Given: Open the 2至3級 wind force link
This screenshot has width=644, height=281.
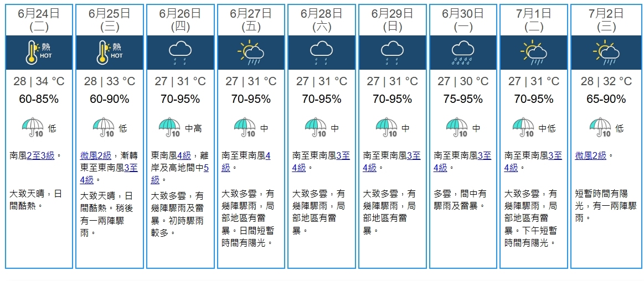Looking at the screenshot, I should (40, 156).
